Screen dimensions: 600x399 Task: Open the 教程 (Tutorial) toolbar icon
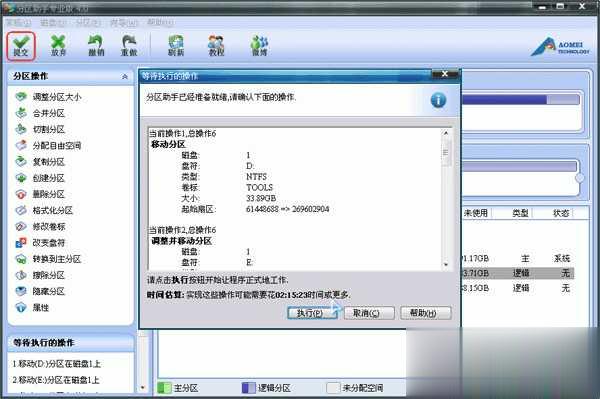coord(216,46)
